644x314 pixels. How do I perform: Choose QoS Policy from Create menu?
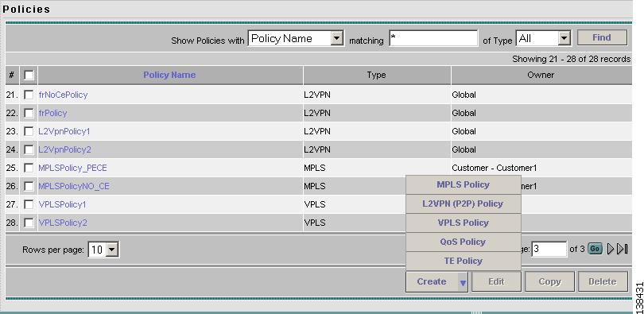coord(464,242)
